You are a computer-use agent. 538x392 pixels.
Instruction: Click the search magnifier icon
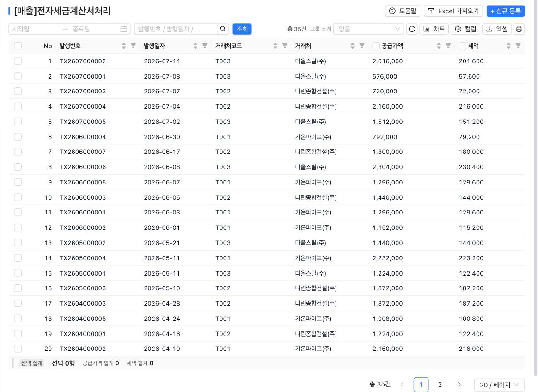(223, 29)
